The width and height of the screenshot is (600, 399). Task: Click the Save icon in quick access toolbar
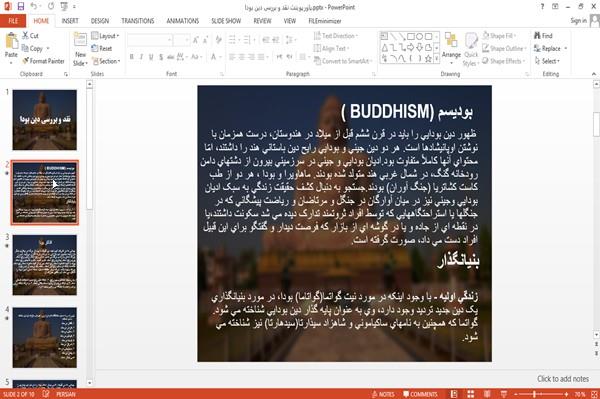(21, 6)
